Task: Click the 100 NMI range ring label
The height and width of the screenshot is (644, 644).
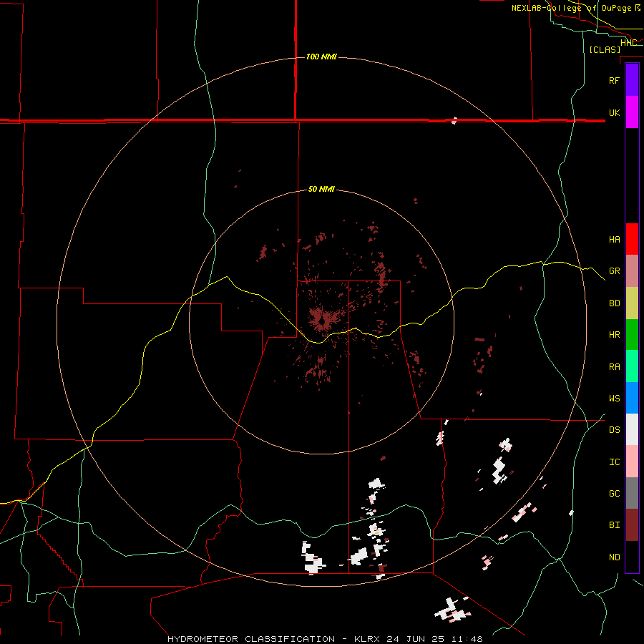Action: tap(321, 57)
